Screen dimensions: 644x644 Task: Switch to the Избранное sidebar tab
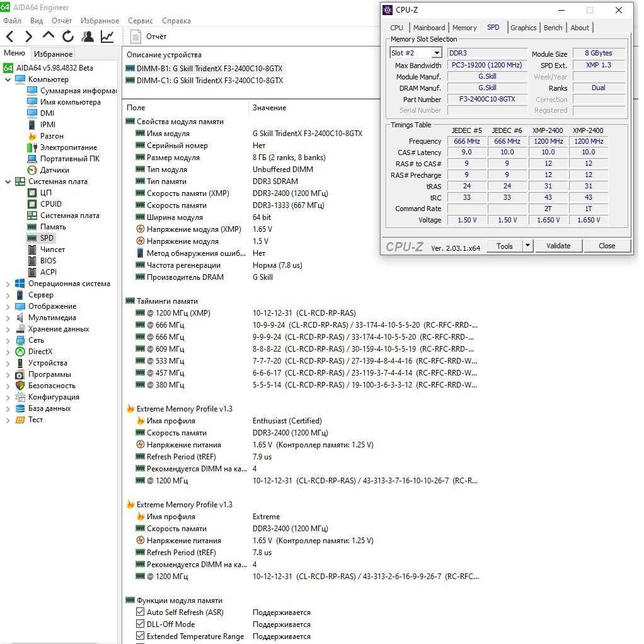pyautogui.click(x=54, y=54)
